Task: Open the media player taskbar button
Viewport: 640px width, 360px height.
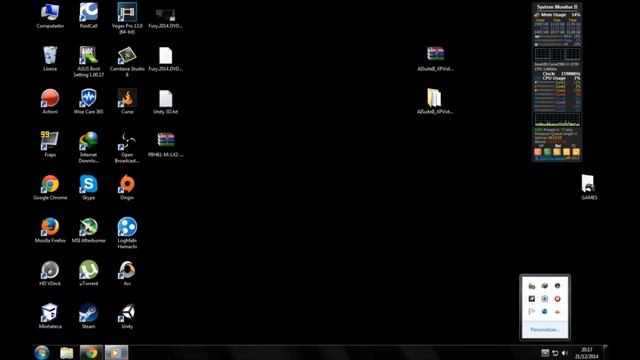Action: click(x=116, y=353)
